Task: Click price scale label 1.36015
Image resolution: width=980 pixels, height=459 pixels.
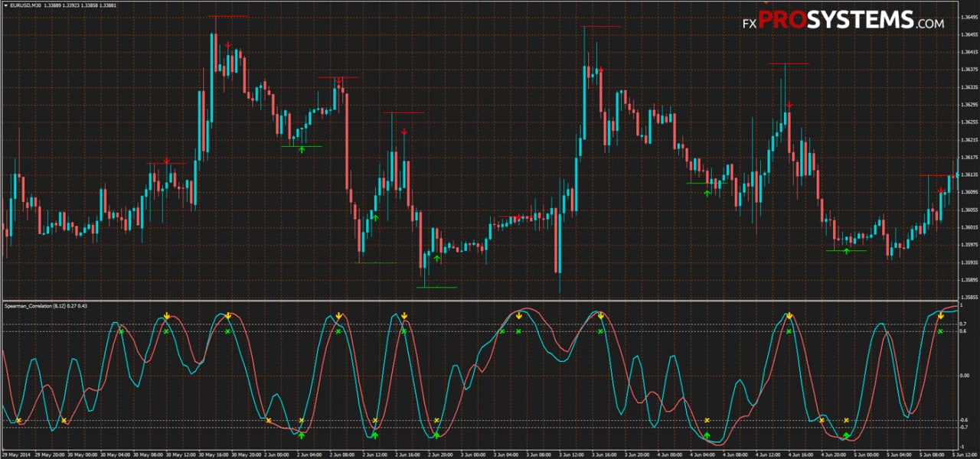Action: click(x=969, y=227)
